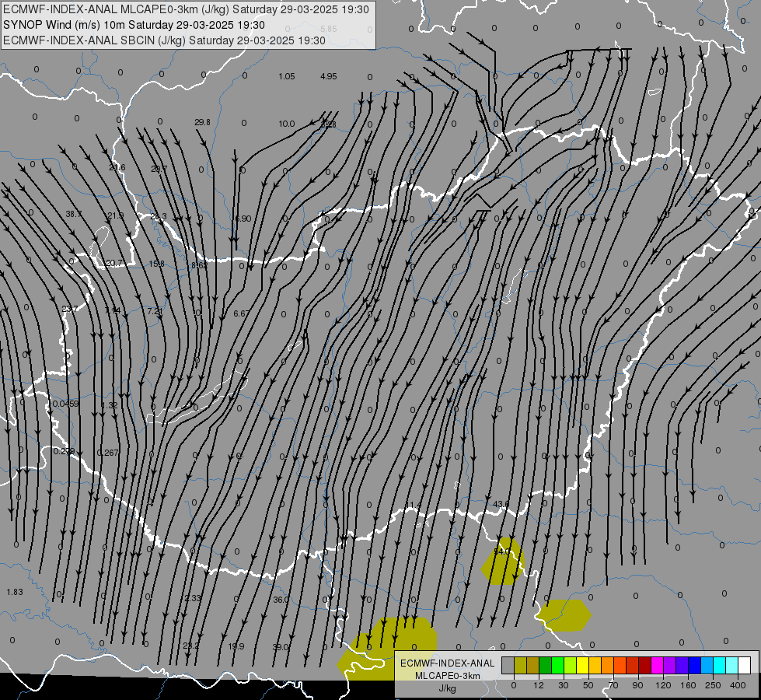Click the map value '0.267'
This screenshot has width=761, height=700.
[107, 453]
